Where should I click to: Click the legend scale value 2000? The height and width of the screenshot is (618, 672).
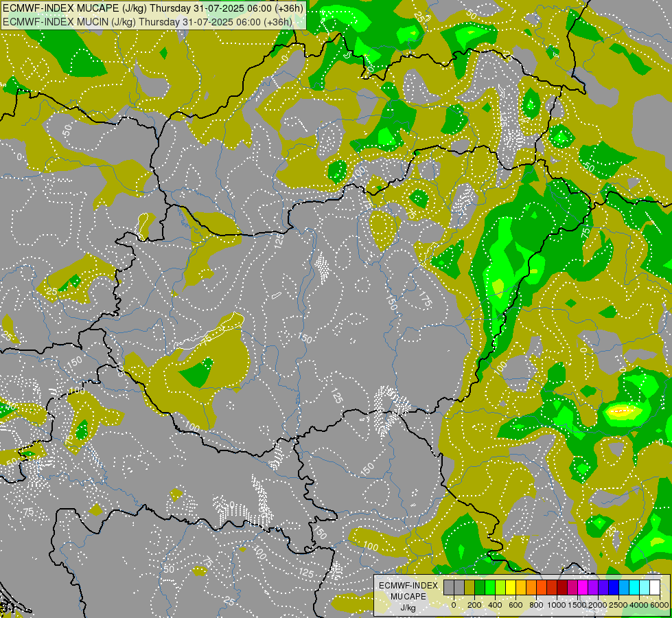click(598, 605)
